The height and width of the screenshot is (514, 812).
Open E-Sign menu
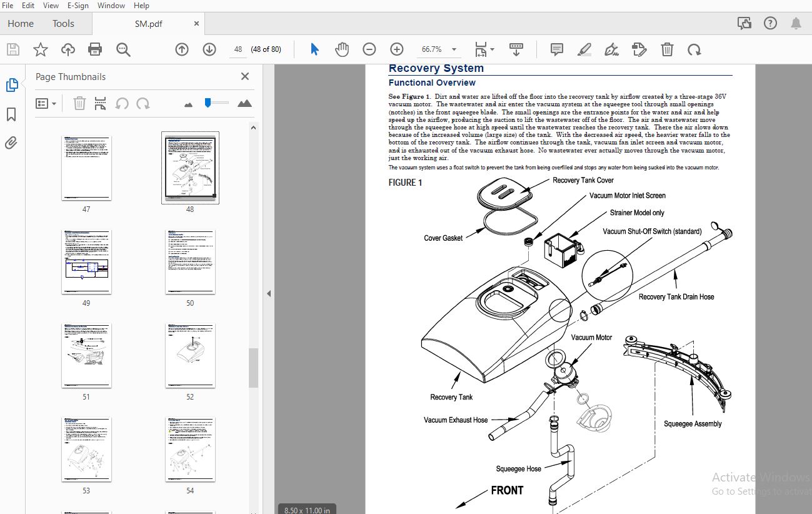coord(79,6)
